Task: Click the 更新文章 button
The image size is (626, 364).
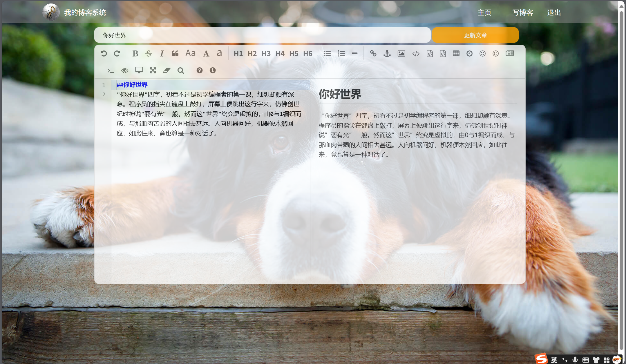Action: pyautogui.click(x=475, y=35)
